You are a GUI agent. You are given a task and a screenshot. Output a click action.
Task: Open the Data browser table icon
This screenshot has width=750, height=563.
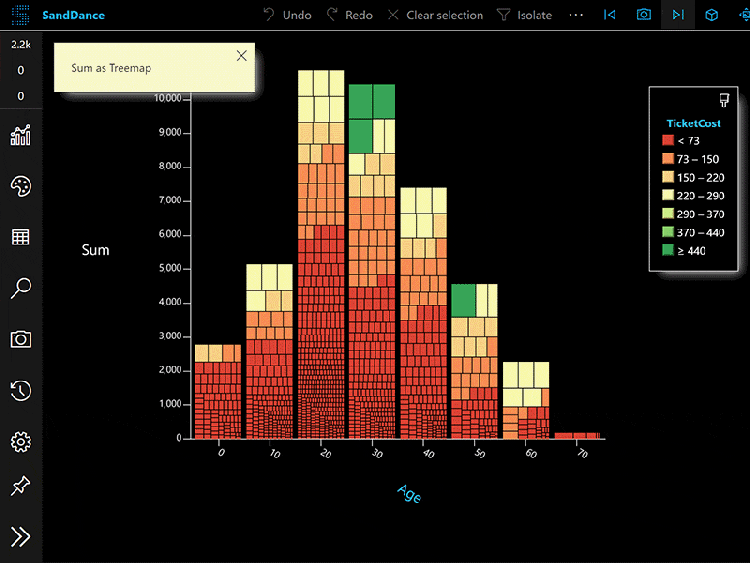pyautogui.click(x=20, y=237)
